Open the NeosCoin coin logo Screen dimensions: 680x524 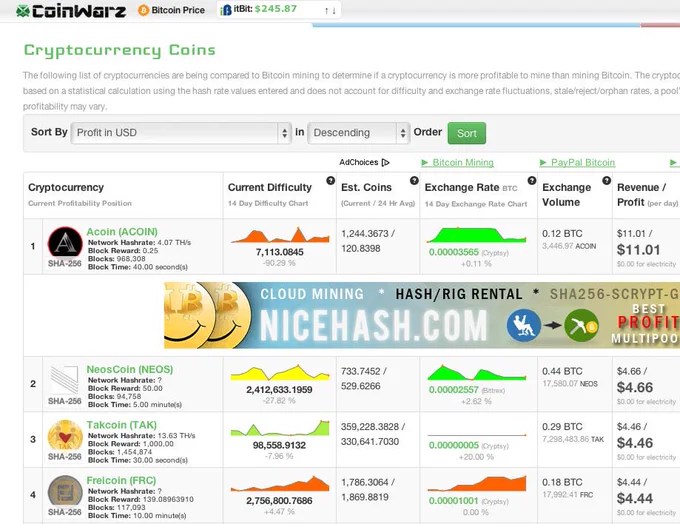pyautogui.click(x=65, y=380)
